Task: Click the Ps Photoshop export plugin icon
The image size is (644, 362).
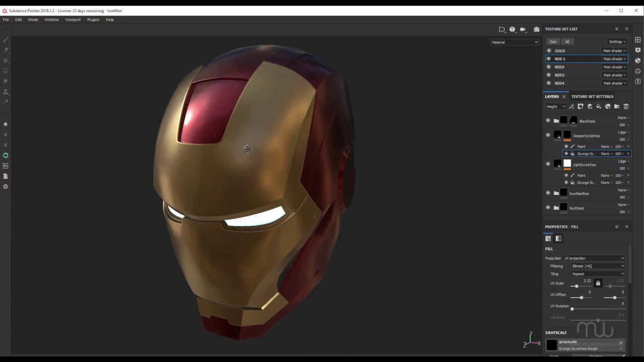Action: [6, 166]
